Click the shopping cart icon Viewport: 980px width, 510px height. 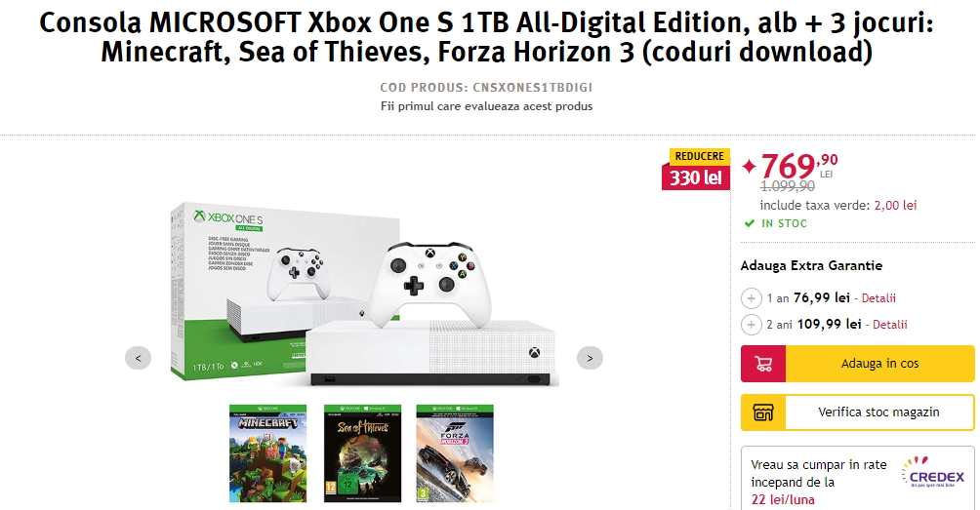763,364
